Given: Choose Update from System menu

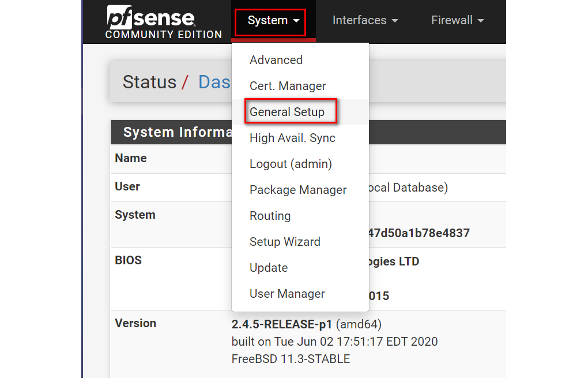Looking at the screenshot, I should (269, 268).
